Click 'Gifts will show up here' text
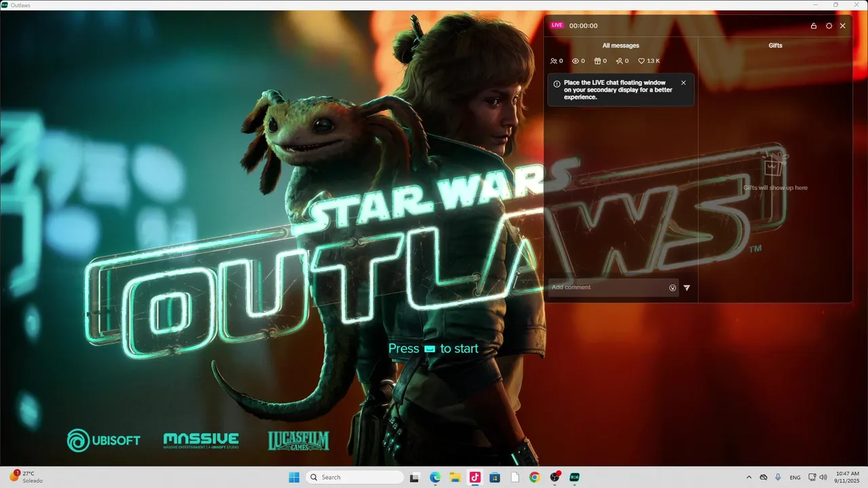The width and height of the screenshot is (868, 488). pos(775,188)
